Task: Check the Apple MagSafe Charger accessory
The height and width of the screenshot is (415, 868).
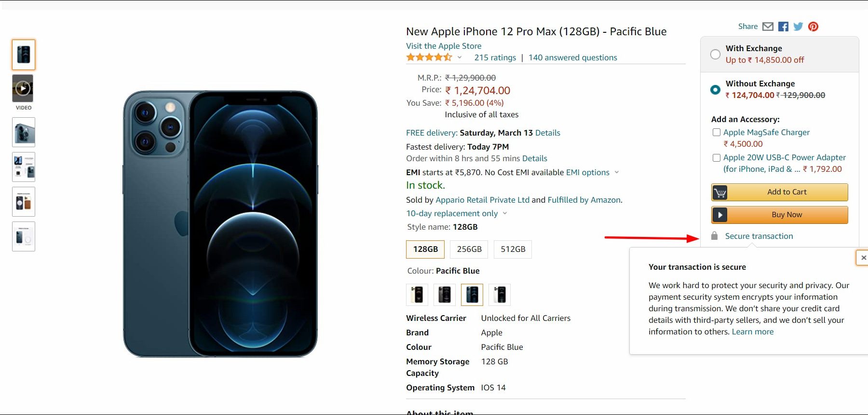Action: click(x=717, y=132)
